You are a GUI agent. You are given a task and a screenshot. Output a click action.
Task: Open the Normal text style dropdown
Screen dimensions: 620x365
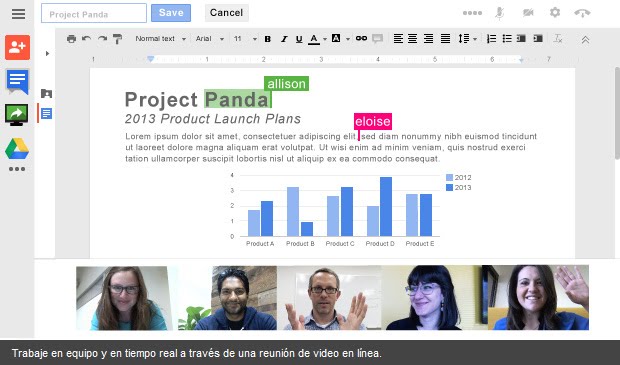[x=161, y=39]
